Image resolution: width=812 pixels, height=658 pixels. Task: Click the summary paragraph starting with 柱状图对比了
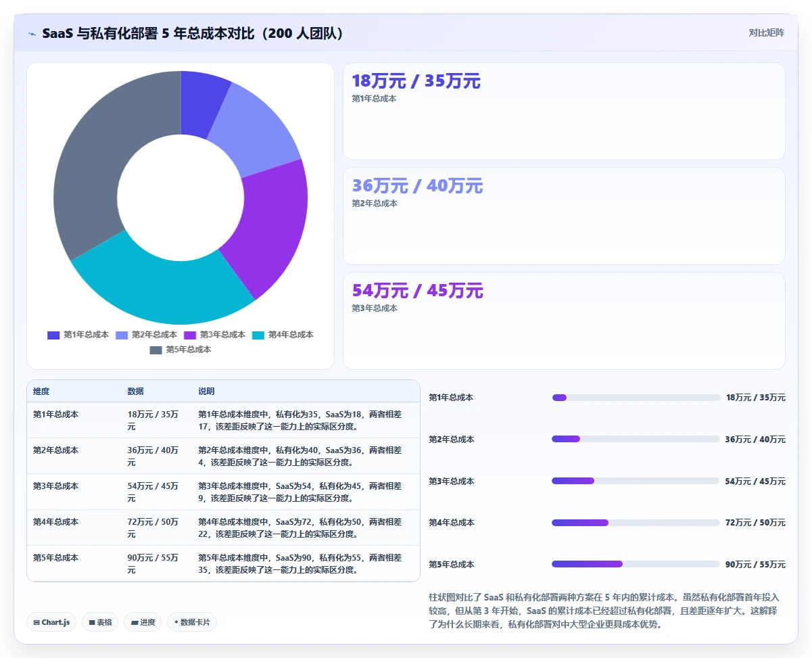[x=606, y=611]
